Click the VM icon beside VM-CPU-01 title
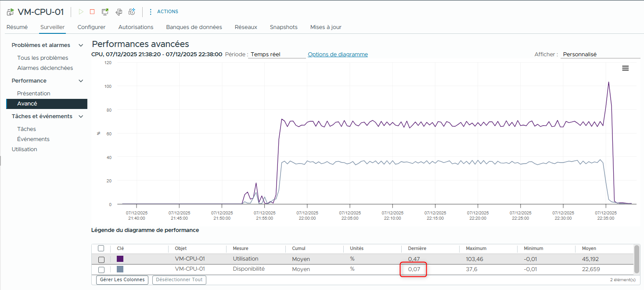Screen dimensions: 644x290 [10, 12]
